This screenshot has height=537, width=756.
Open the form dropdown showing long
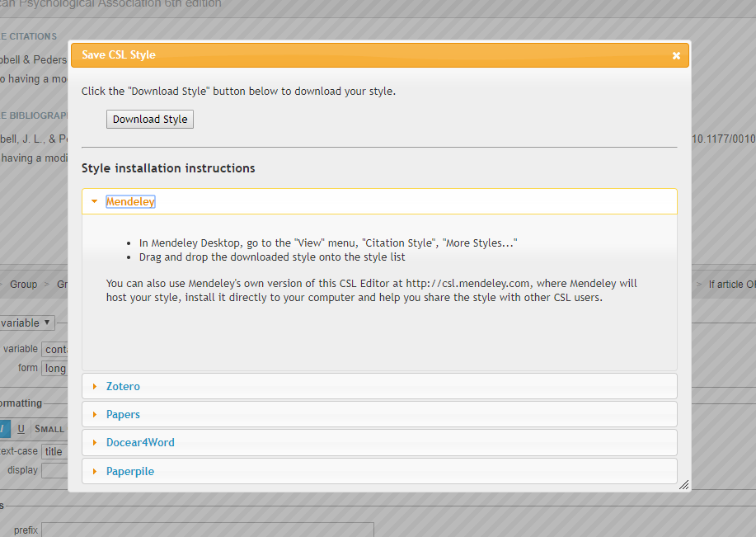coord(54,369)
